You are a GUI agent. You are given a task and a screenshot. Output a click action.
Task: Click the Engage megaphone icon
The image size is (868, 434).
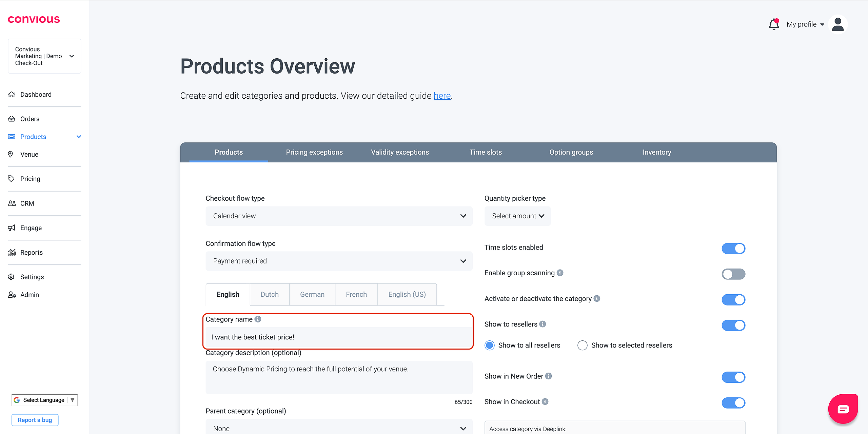(12, 228)
